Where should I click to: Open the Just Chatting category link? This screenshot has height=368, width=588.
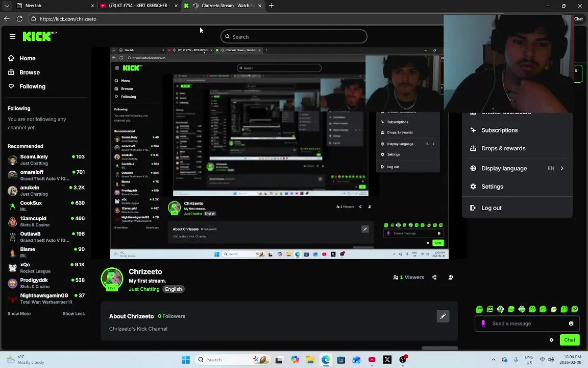(x=144, y=289)
